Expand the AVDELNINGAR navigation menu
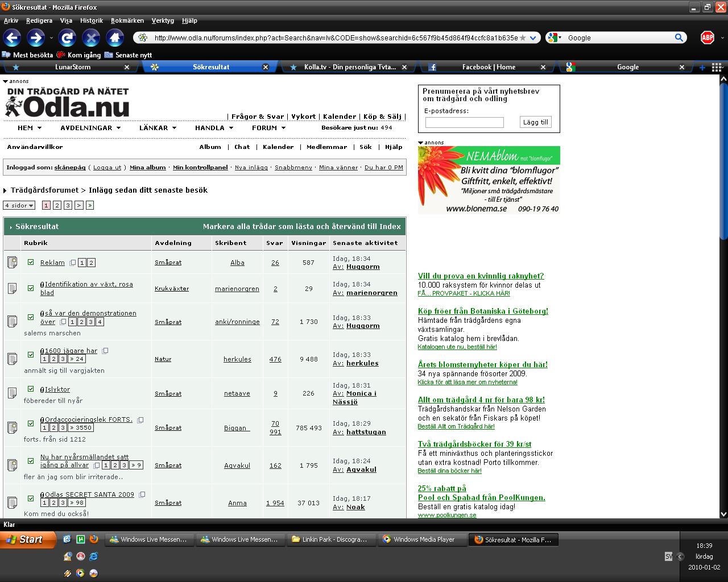The width and height of the screenshot is (728, 582). point(90,128)
